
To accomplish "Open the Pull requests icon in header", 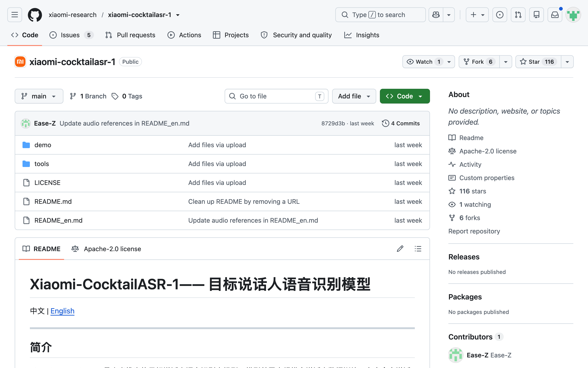I will pos(518,15).
